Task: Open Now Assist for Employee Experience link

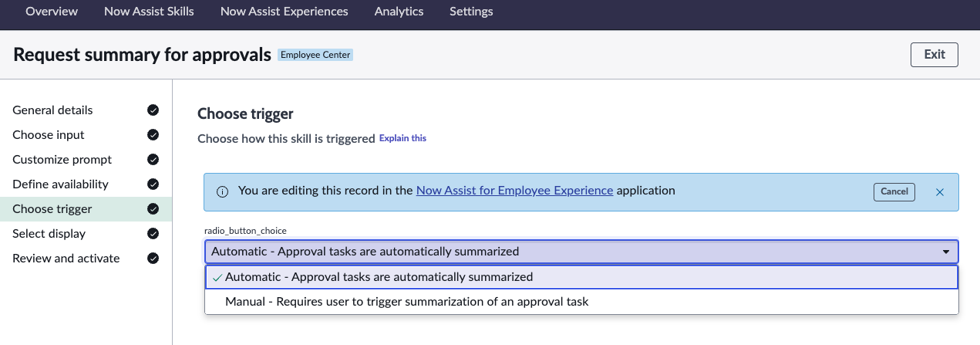Action: point(514,191)
